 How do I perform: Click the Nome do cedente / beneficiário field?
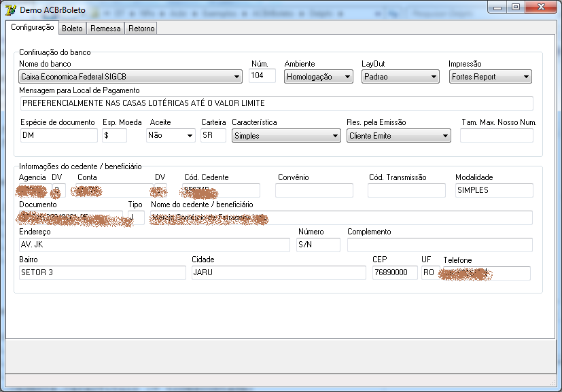[x=341, y=218]
